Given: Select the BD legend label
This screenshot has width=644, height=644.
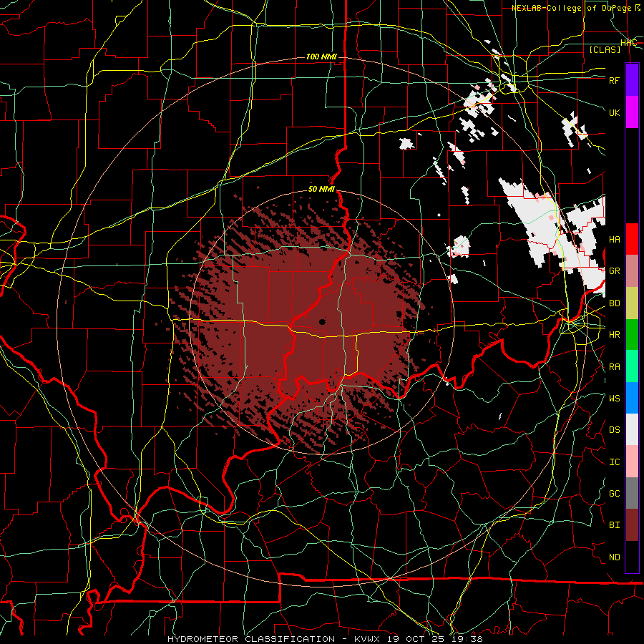Looking at the screenshot, I should [614, 303].
